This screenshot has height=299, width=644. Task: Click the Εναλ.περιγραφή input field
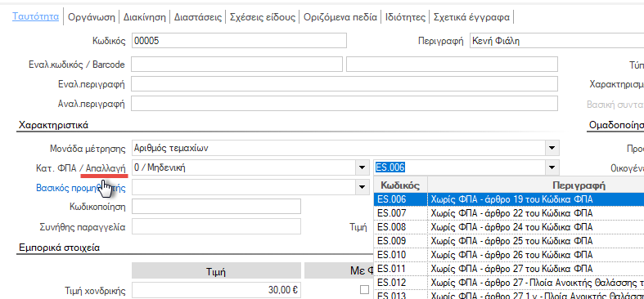(x=345, y=83)
